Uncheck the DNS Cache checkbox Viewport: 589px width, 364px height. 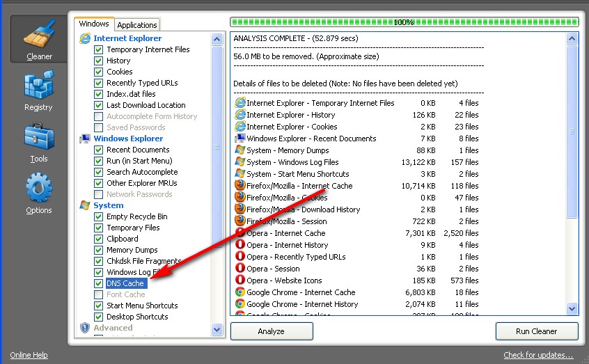(x=98, y=283)
